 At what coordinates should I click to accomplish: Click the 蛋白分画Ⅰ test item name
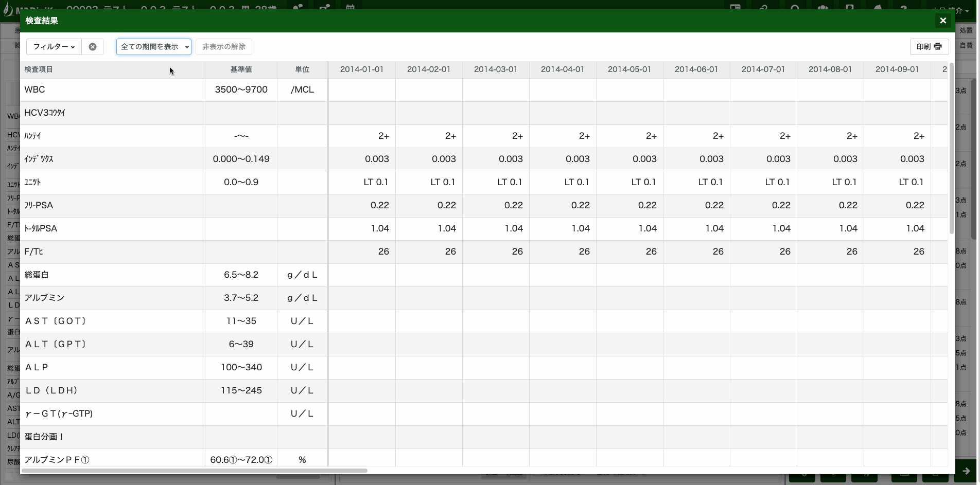tap(44, 437)
